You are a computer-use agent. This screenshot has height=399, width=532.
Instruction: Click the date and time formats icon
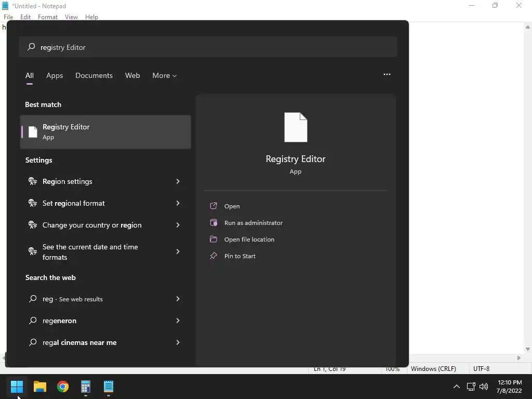pos(33,251)
